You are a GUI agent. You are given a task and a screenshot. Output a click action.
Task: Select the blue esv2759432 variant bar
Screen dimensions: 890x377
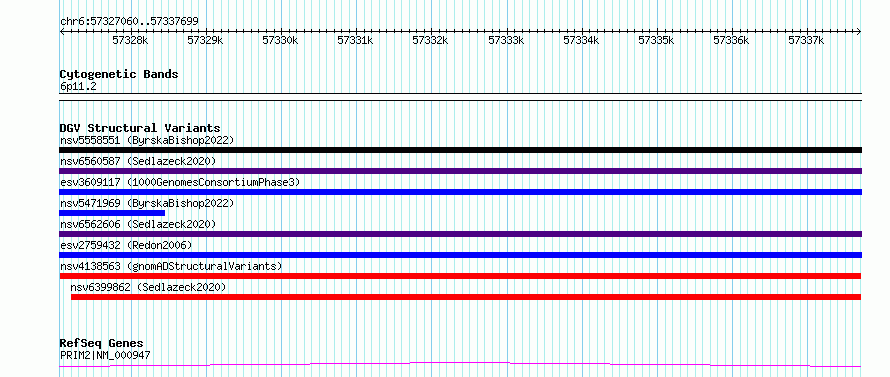[460, 255]
